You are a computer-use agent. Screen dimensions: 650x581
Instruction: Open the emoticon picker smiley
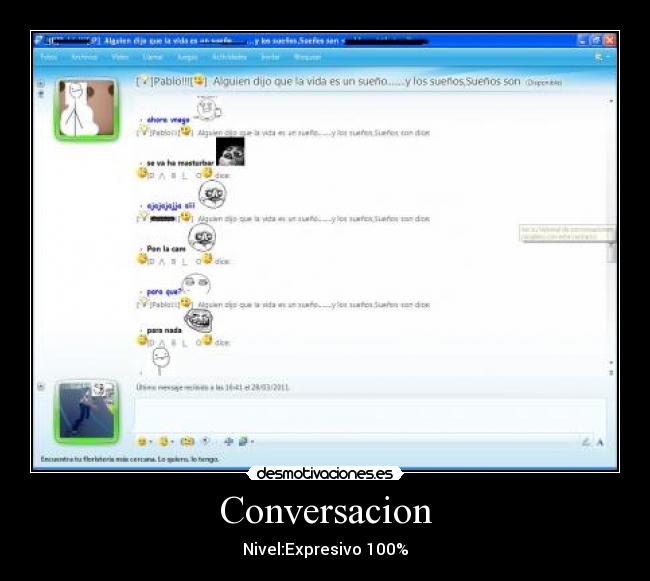(x=142, y=442)
